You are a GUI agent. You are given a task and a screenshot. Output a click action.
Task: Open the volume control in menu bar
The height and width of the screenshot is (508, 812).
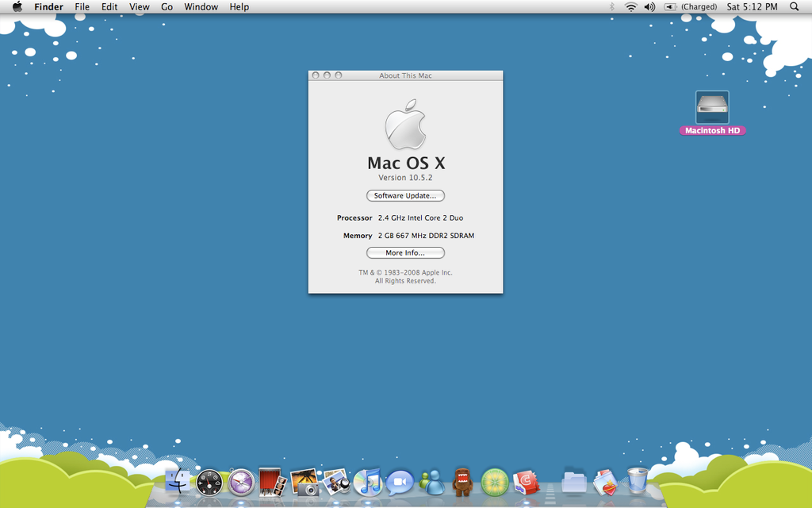649,6
